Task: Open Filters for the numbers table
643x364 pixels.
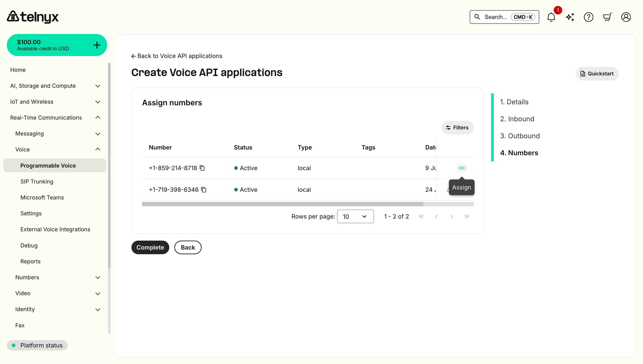Action: click(457, 127)
